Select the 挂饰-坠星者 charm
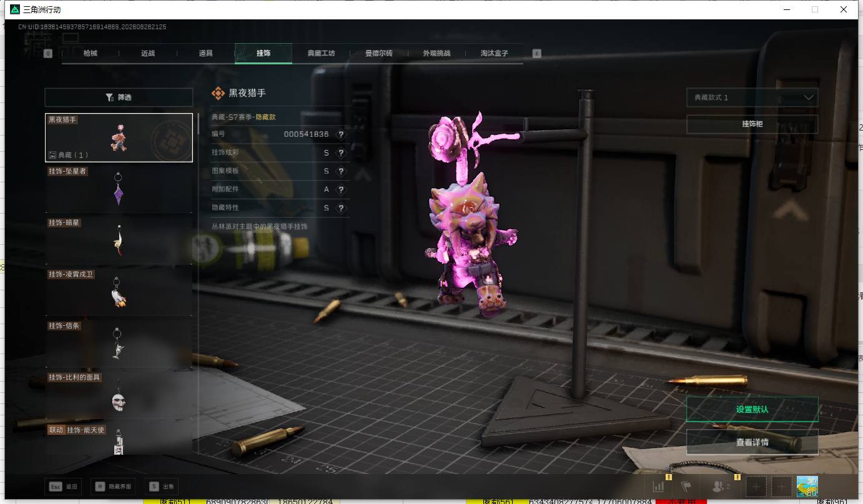This screenshot has height=504, width=863. [x=119, y=189]
